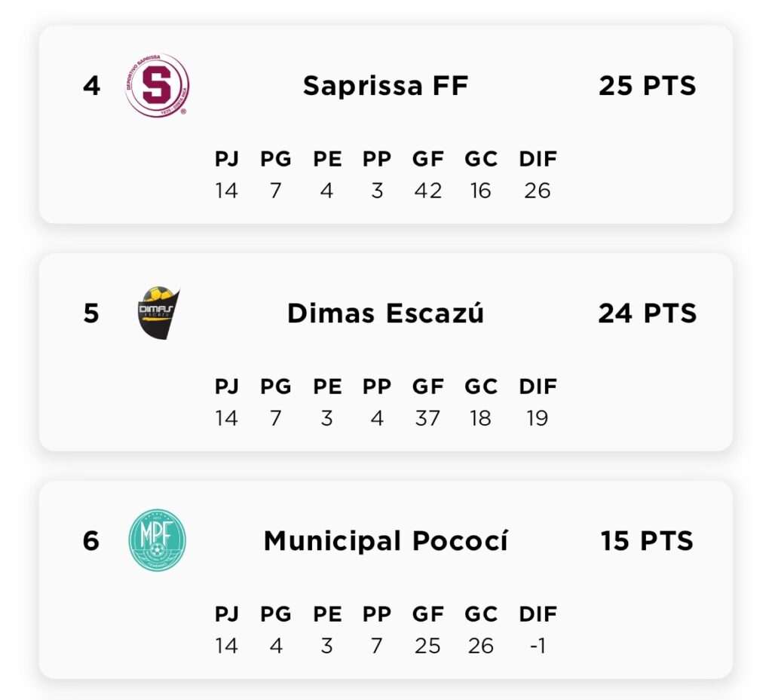This screenshot has height=700, width=772.
Task: Click the PP header in Pococí's card
Action: pyautogui.click(x=376, y=615)
